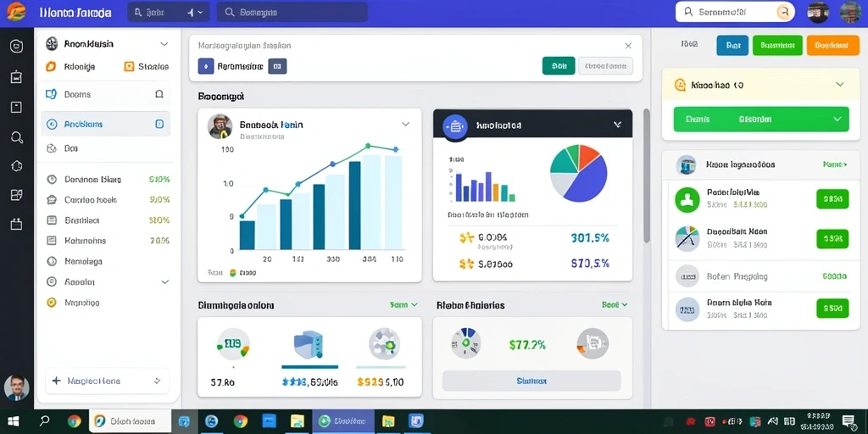Click the dark square icon button in the top panel
The width and height of the screenshot is (868, 434).
pyautogui.click(x=277, y=66)
